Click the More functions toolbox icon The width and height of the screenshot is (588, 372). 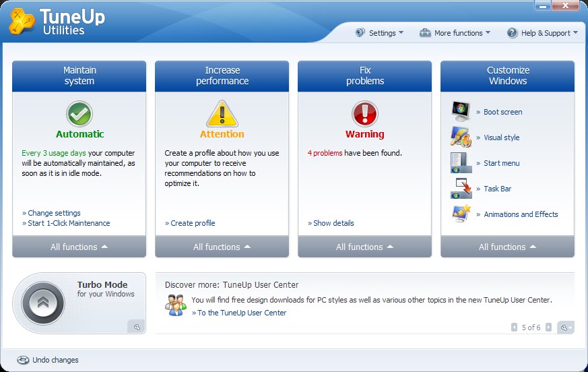[425, 32]
